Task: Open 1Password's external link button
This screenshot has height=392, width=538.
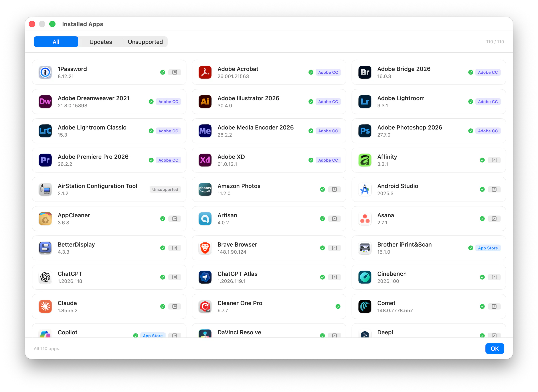Action: pyautogui.click(x=175, y=72)
